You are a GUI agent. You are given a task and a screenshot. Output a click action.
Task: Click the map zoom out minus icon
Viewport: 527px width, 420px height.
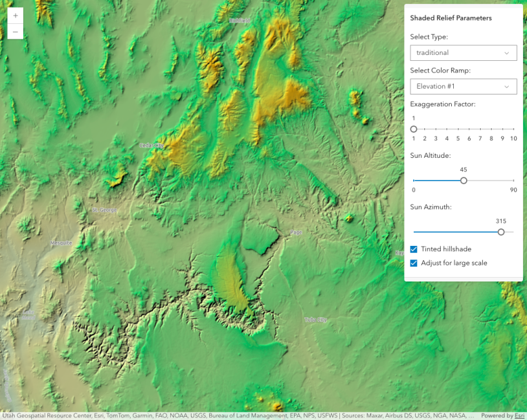tap(15, 30)
